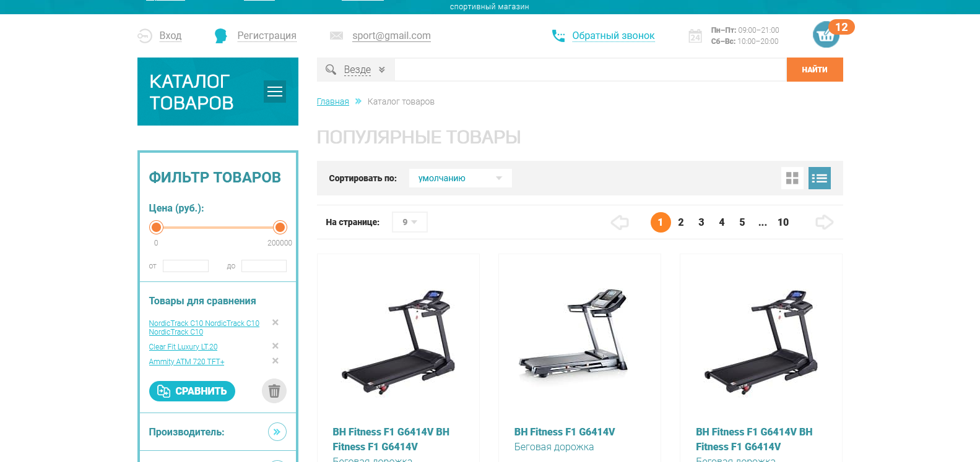
Task: Click the search text input field
Action: tap(591, 69)
